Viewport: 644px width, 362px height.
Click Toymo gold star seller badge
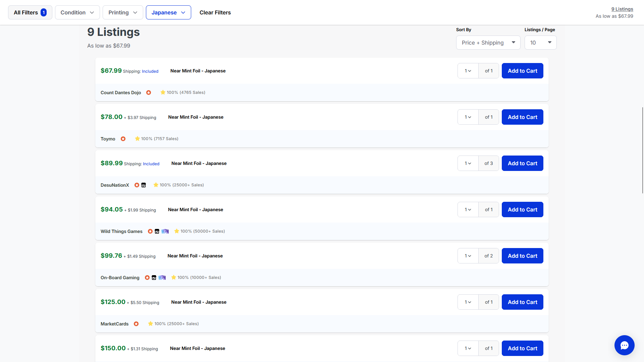pyautogui.click(x=123, y=139)
